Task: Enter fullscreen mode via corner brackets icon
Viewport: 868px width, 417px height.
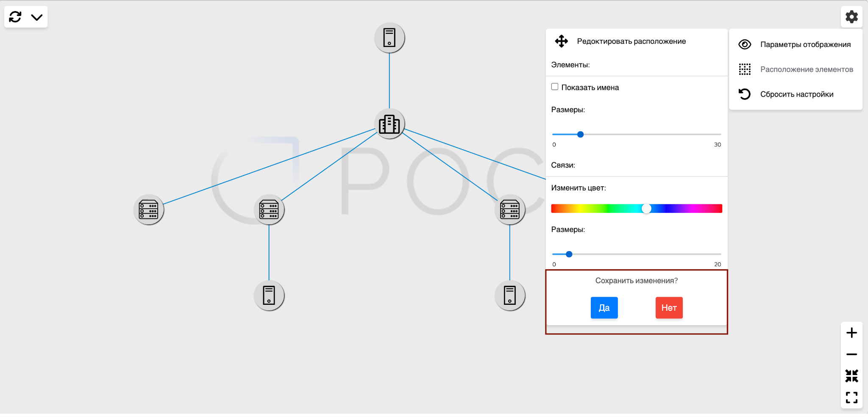Action: (851, 397)
